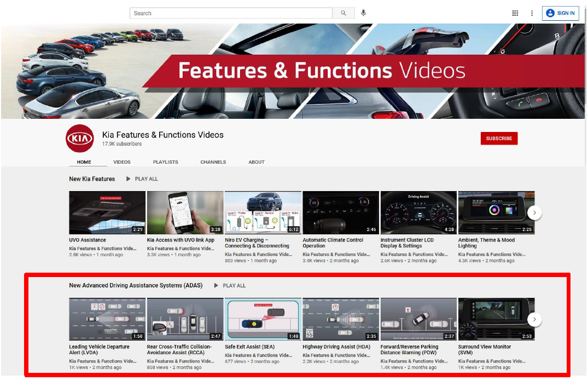The width and height of the screenshot is (588, 386).
Task: Click "2.8K views • 1 month ago" text
Action: pos(96,255)
